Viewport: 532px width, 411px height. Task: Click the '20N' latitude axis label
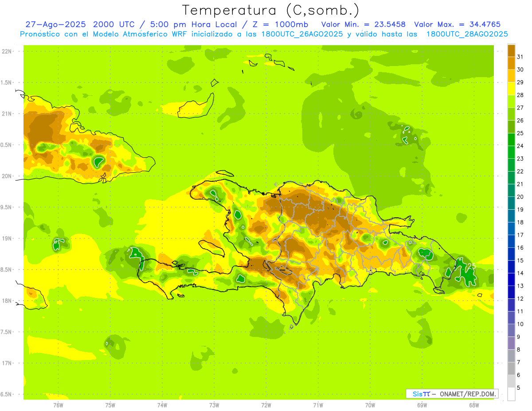tap(8, 176)
